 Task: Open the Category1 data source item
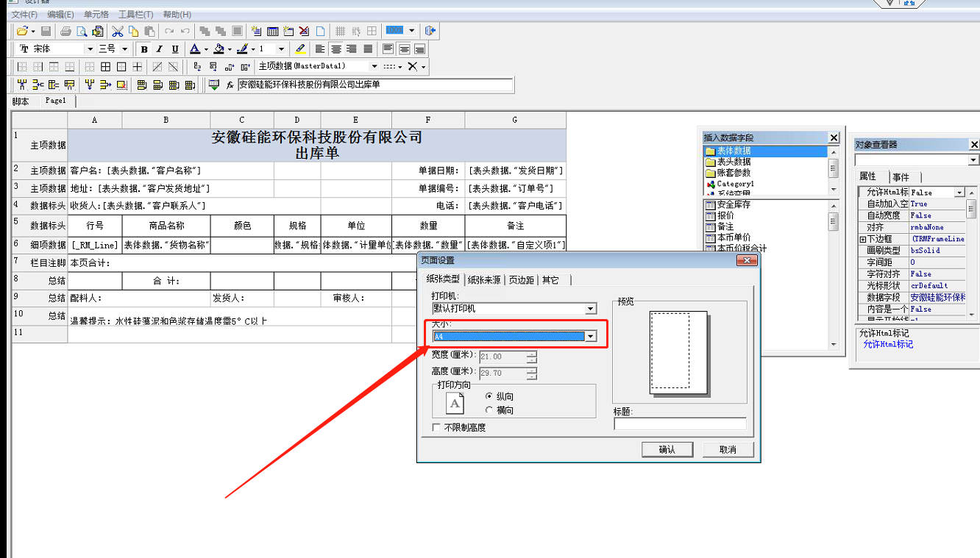(735, 184)
